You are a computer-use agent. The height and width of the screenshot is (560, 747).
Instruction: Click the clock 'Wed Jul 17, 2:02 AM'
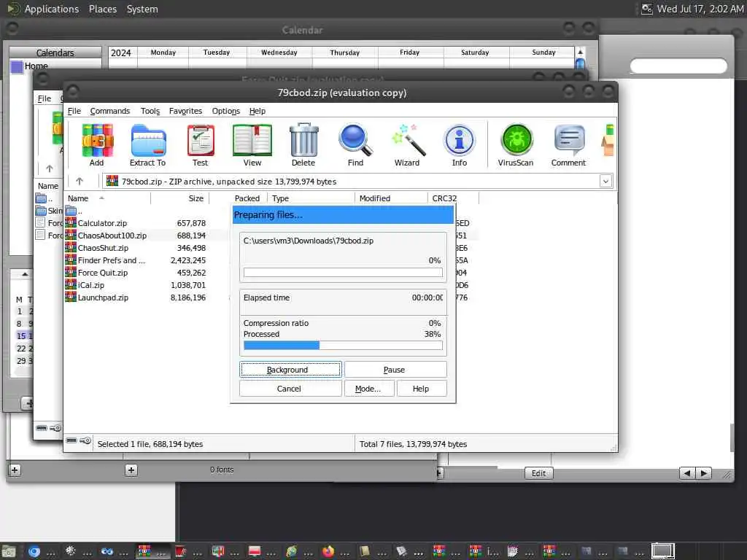click(x=700, y=9)
